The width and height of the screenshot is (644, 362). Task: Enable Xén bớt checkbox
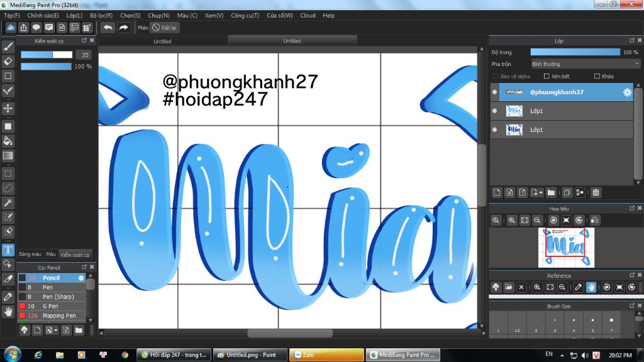tap(547, 76)
